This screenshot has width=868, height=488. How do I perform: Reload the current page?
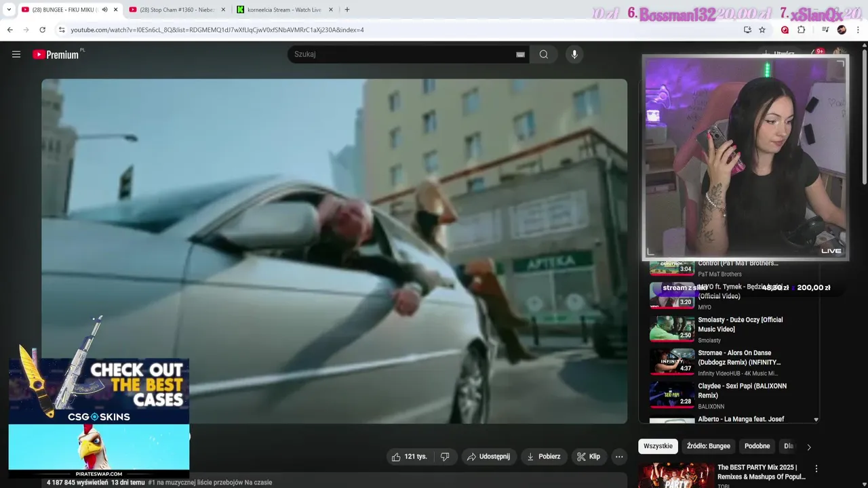(x=42, y=30)
